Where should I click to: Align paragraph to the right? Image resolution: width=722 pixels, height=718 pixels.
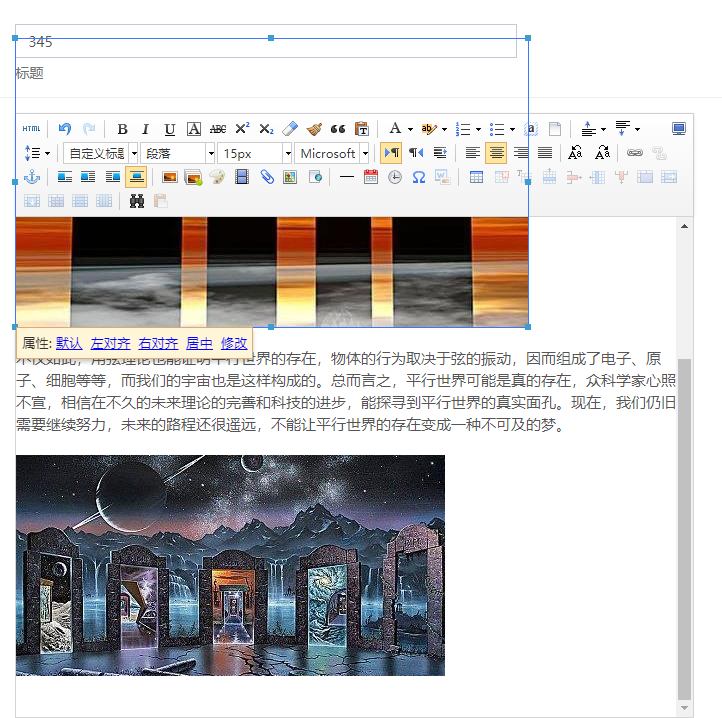tap(521, 153)
